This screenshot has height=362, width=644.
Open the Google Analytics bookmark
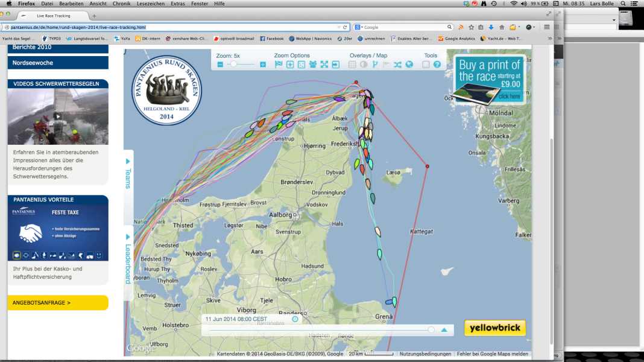pos(456,39)
